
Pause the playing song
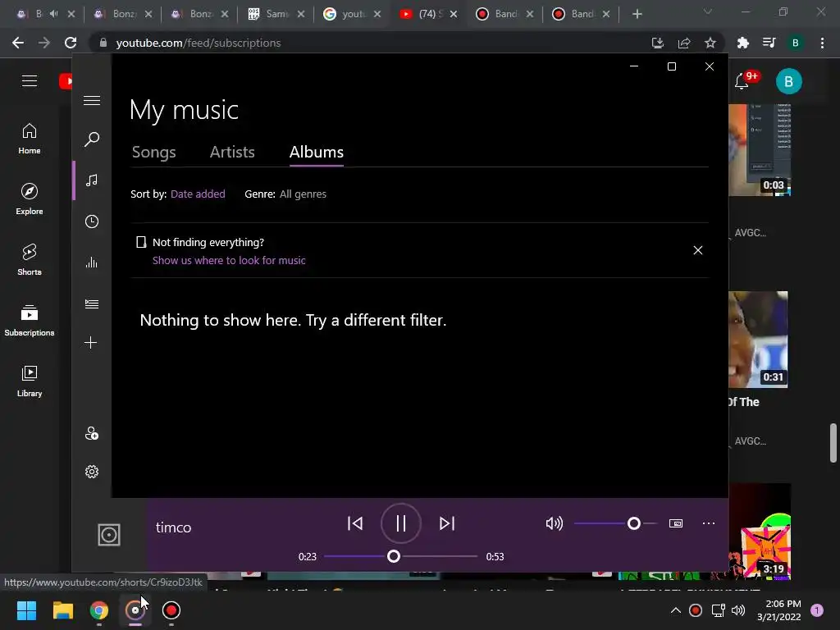click(x=400, y=523)
